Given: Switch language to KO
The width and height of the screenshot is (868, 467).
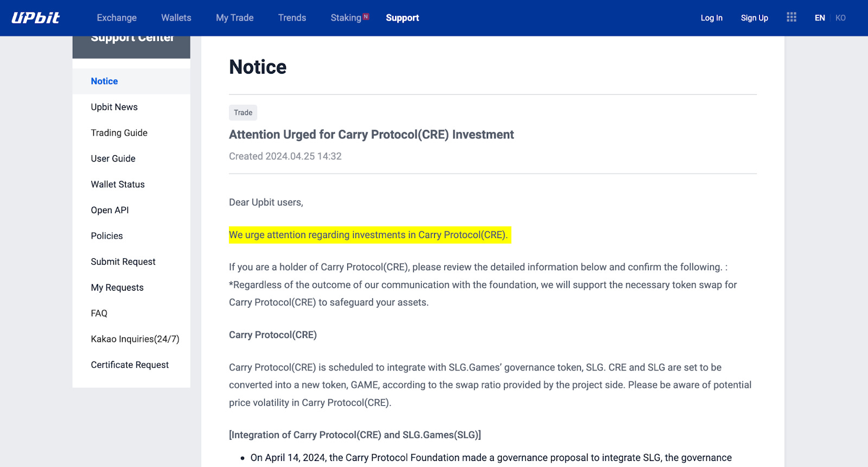Looking at the screenshot, I should (x=840, y=18).
